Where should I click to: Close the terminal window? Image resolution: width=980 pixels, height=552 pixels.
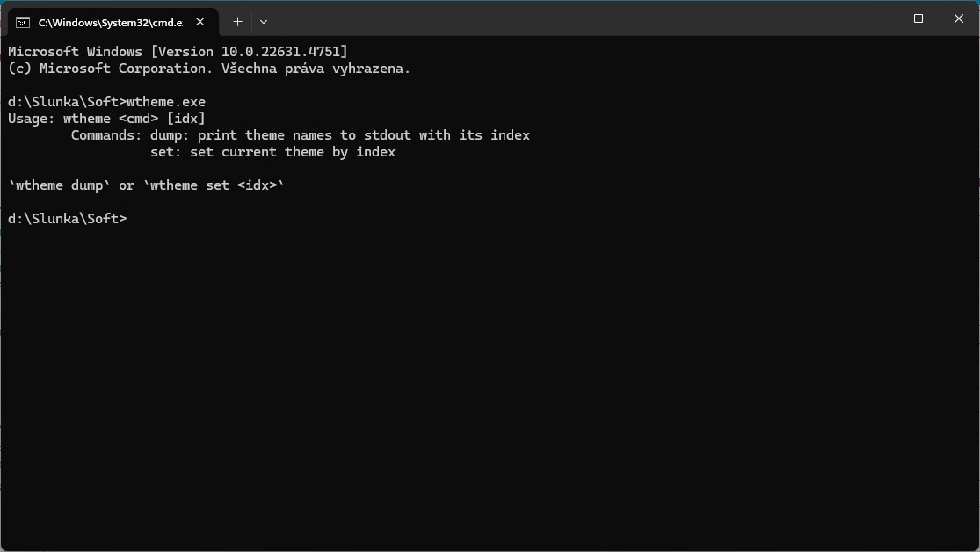(959, 18)
